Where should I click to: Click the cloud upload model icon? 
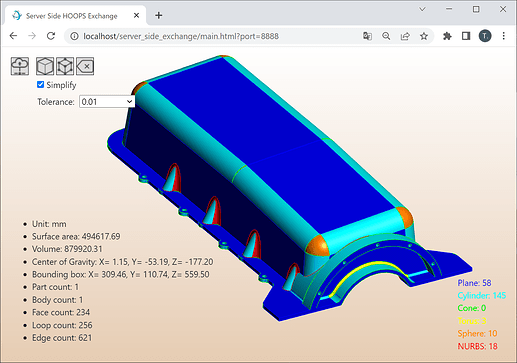(20, 66)
